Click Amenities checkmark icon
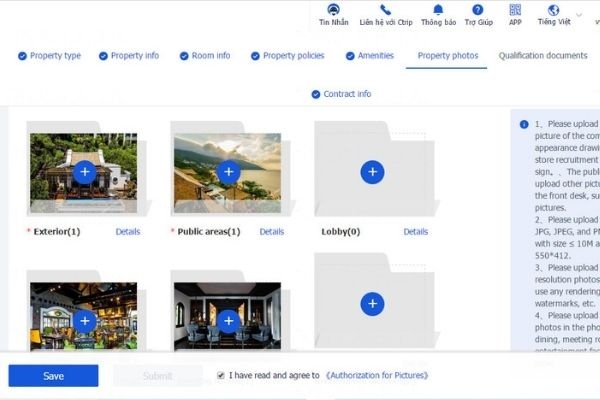Image resolution: width=600 pixels, height=400 pixels. tap(350, 56)
